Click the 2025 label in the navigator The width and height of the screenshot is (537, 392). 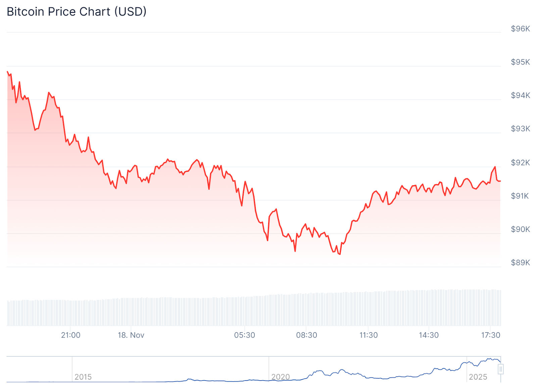[478, 377]
